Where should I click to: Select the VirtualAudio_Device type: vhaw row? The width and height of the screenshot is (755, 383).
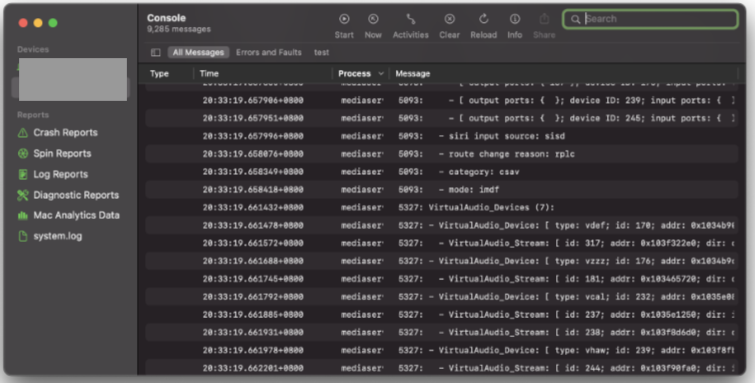click(x=442, y=350)
